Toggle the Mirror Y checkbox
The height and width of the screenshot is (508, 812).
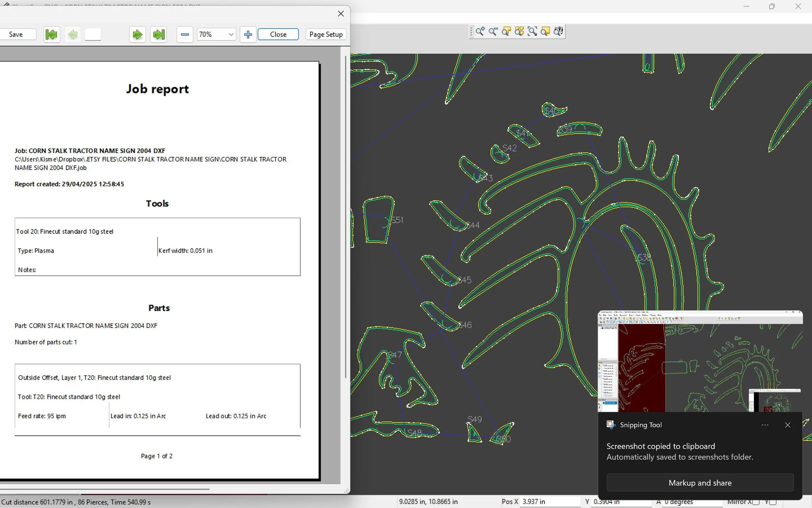coord(774,502)
